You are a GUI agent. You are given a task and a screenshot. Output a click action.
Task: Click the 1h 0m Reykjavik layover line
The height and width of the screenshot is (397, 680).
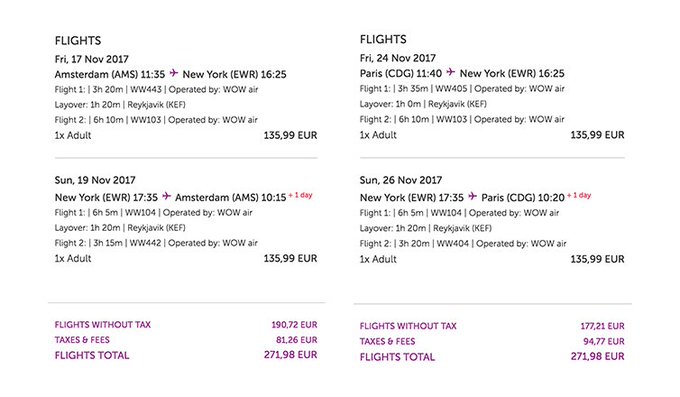coord(423,104)
